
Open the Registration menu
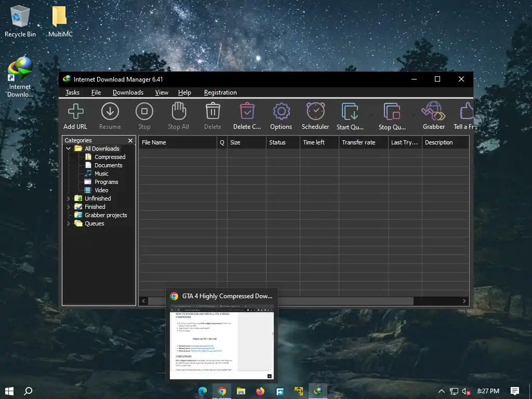coord(220,92)
